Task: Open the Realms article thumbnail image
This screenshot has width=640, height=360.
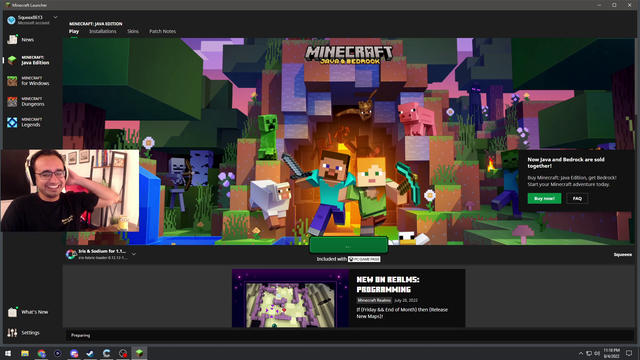Action: pyautogui.click(x=290, y=298)
